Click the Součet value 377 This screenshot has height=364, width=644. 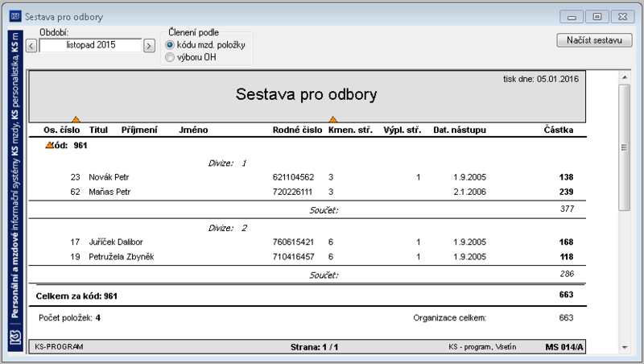pyautogui.click(x=567, y=209)
